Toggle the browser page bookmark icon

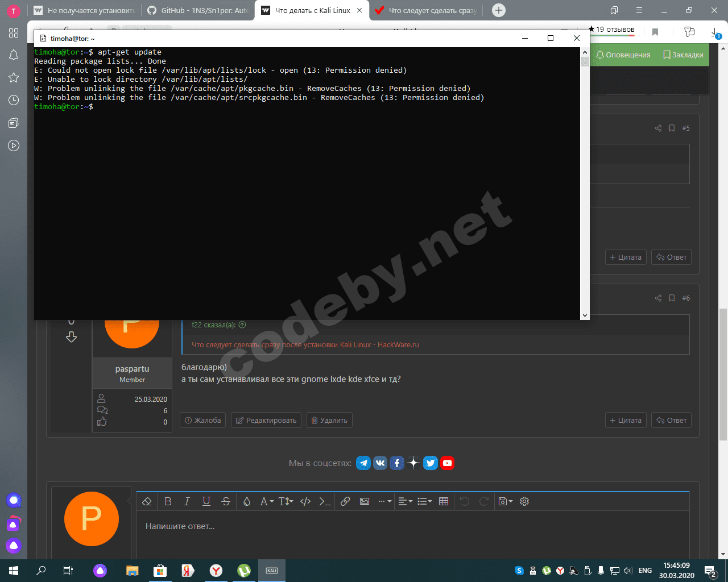[655, 32]
